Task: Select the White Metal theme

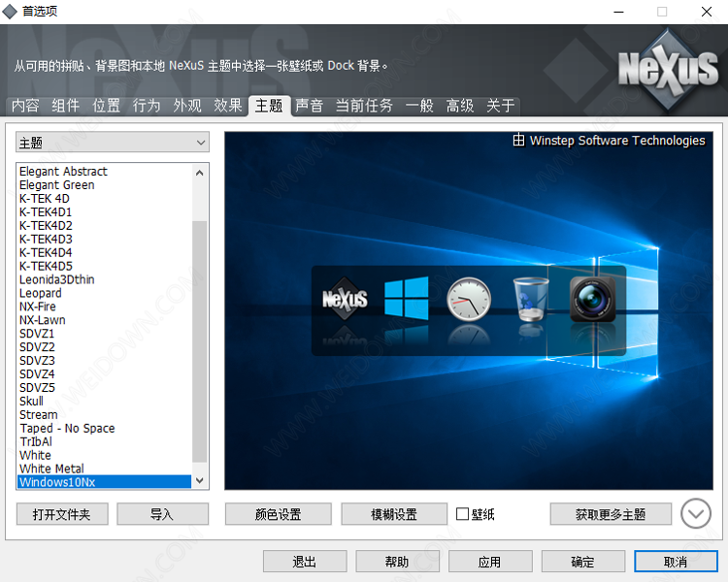Action: coord(104,469)
